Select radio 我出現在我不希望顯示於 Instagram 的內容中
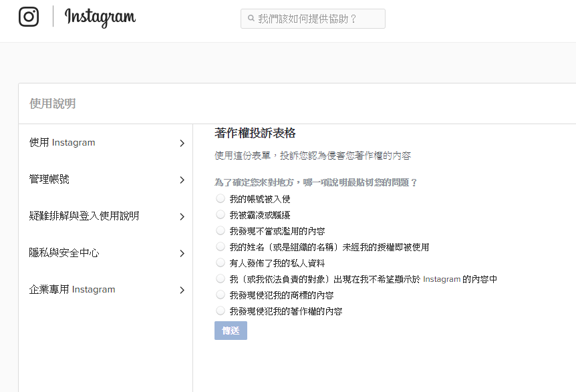Screen dimensions: 576x392 point(221,279)
